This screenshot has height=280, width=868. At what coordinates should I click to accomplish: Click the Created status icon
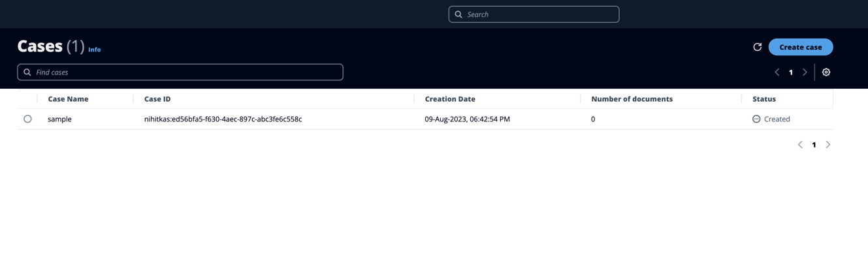pyautogui.click(x=756, y=119)
